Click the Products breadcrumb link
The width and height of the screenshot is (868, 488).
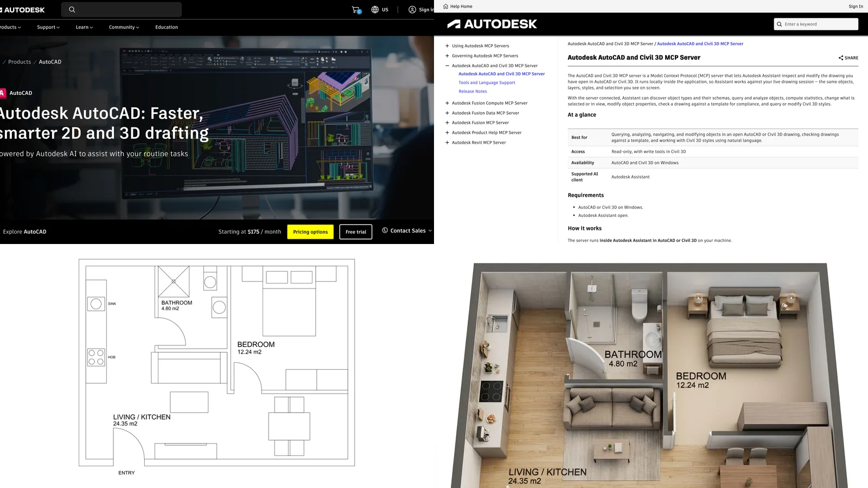click(x=20, y=62)
